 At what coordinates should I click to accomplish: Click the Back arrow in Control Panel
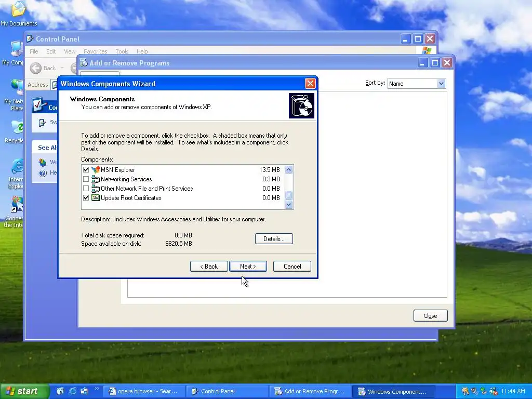pyautogui.click(x=36, y=68)
